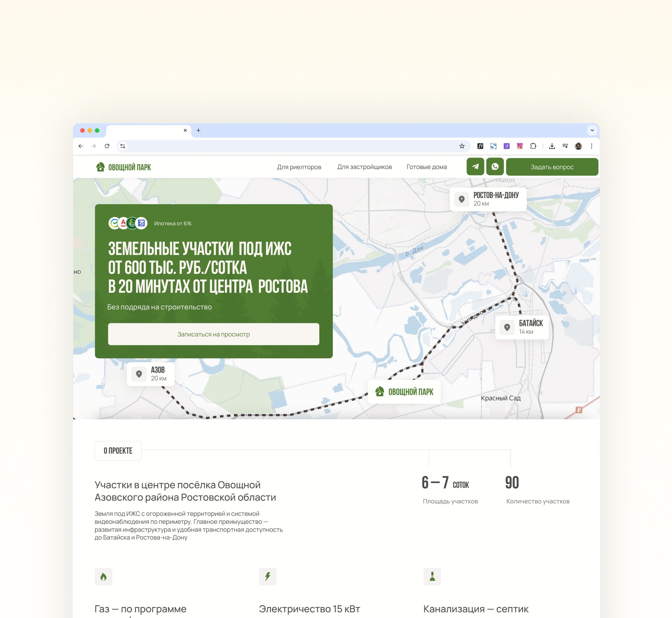The height and width of the screenshot is (618, 672).
Task: Click the Ростов-на-Дону map marker card
Action: point(488,199)
